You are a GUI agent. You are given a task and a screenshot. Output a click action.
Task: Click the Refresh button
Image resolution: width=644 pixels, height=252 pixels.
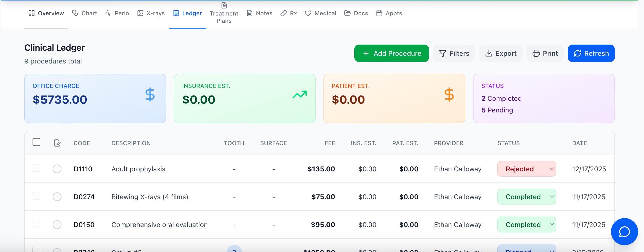591,53
